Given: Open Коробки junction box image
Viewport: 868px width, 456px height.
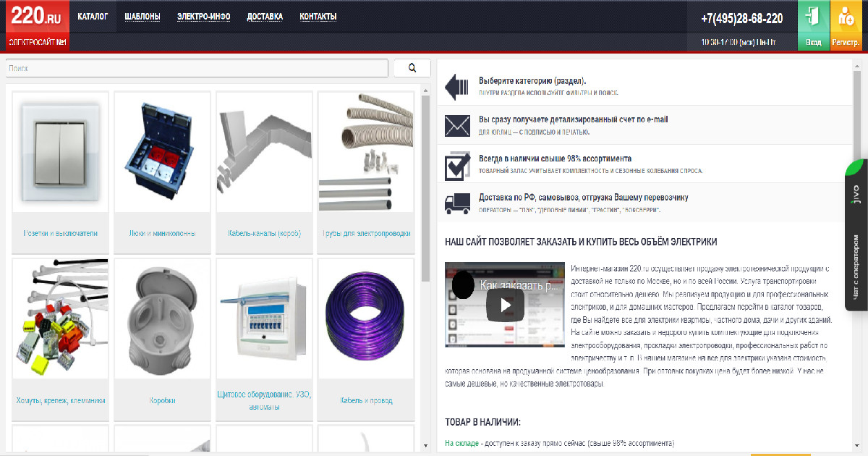Looking at the screenshot, I should 162,319.
